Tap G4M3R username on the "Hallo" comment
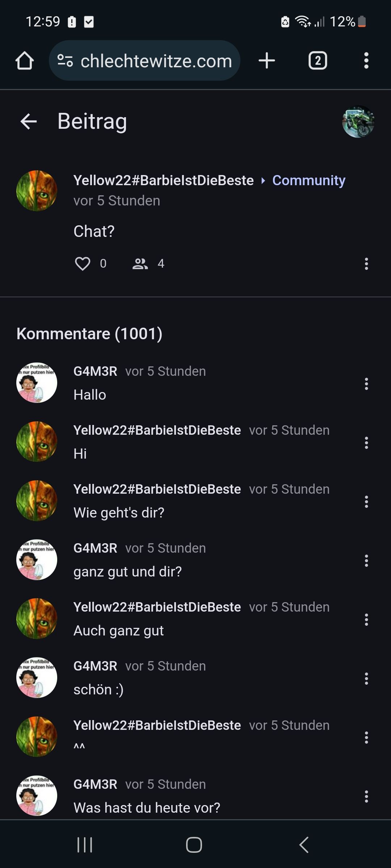Image resolution: width=391 pixels, height=868 pixels. [x=95, y=371]
